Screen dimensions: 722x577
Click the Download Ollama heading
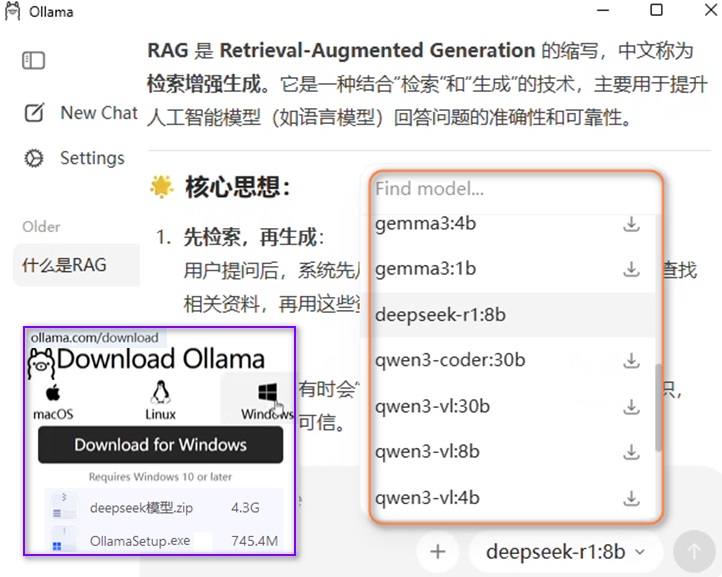pos(161,359)
